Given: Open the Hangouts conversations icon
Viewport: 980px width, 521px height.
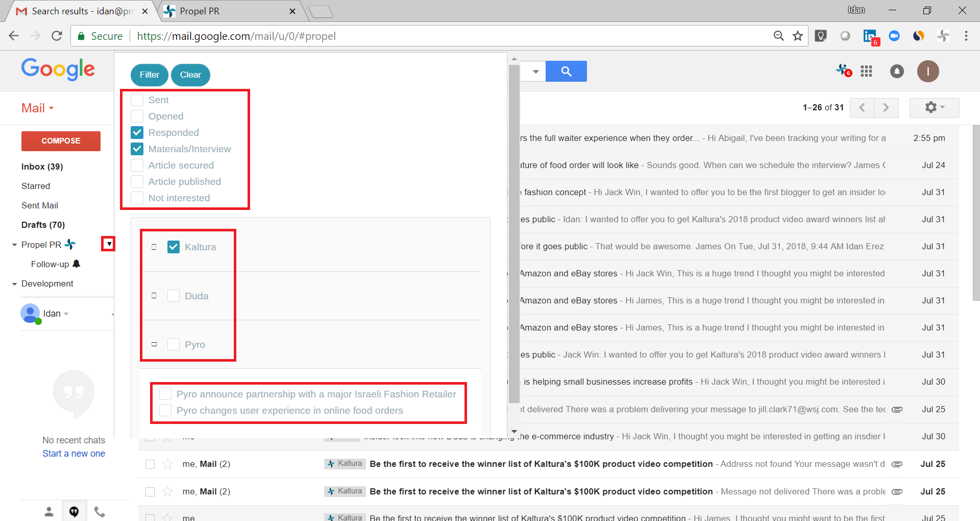Looking at the screenshot, I should coord(74,511).
